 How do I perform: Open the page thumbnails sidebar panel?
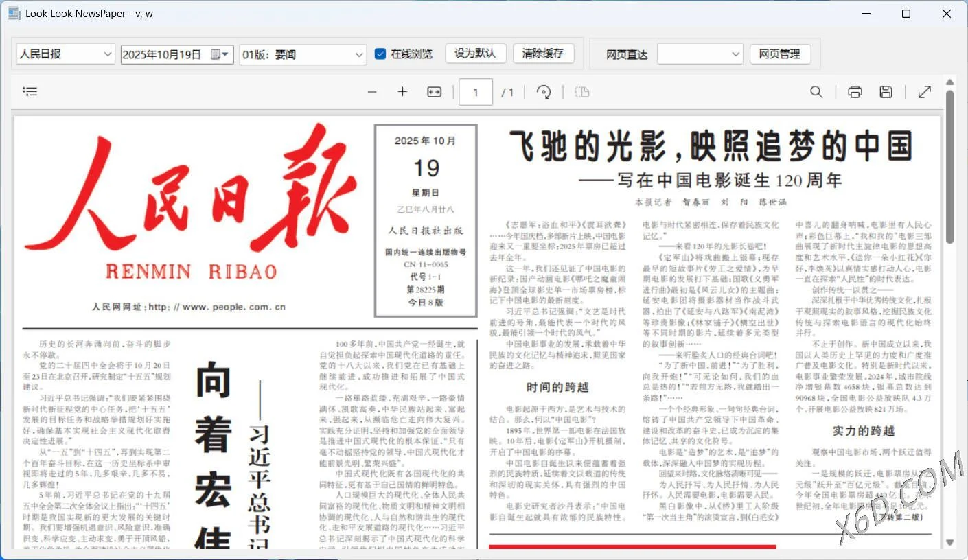[x=30, y=91]
